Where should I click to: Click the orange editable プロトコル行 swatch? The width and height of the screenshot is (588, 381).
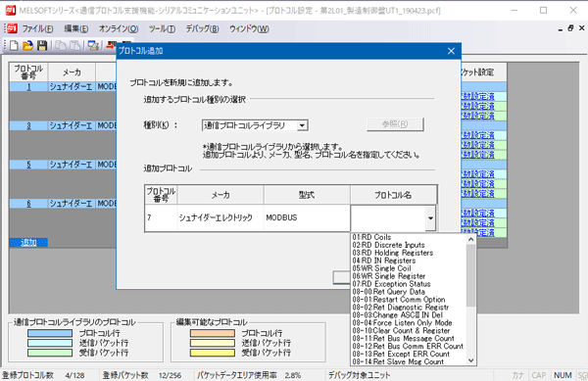[x=213, y=333]
